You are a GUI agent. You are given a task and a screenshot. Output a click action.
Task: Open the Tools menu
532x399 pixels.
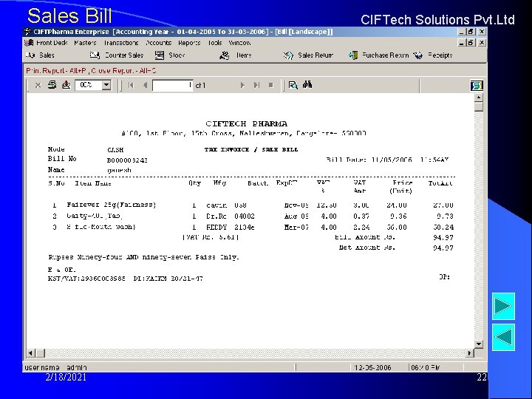point(215,43)
